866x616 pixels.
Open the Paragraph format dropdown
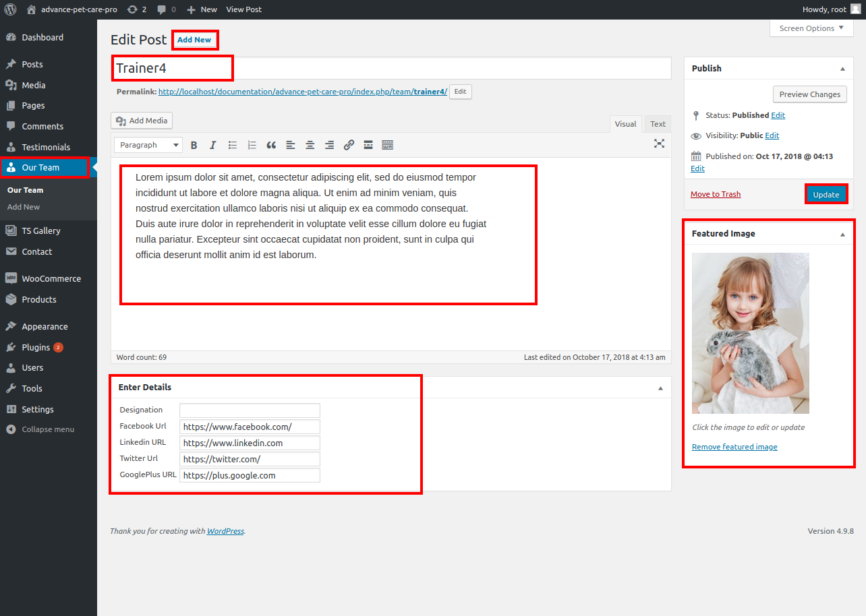(x=148, y=145)
